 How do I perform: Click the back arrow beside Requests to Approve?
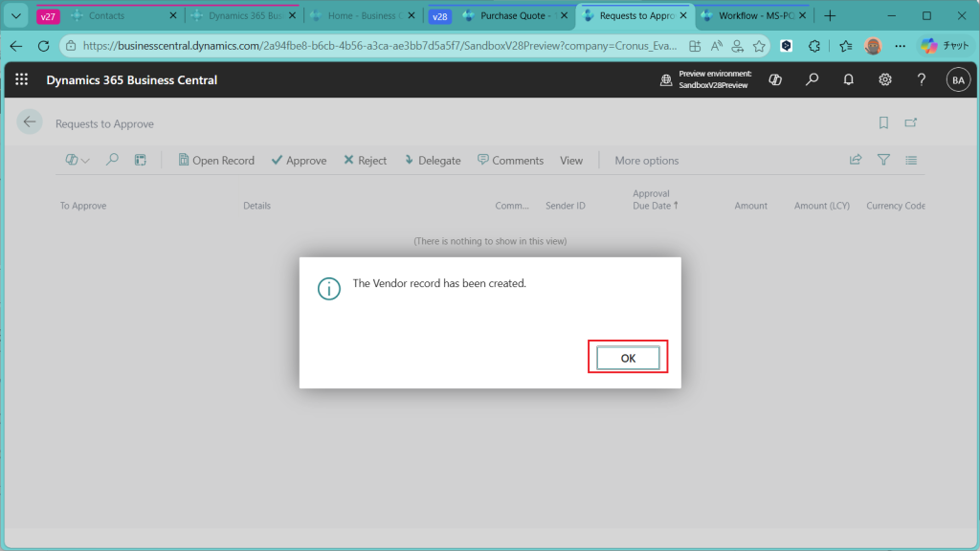[x=30, y=121]
